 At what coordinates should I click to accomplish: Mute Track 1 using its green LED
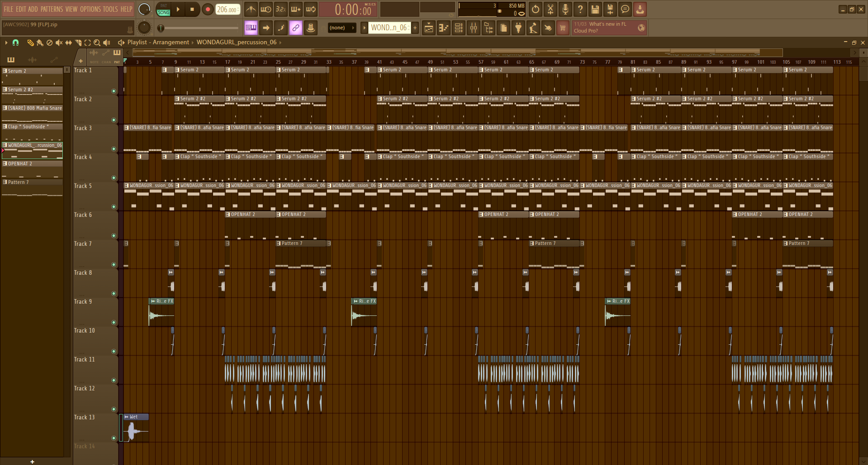[114, 91]
